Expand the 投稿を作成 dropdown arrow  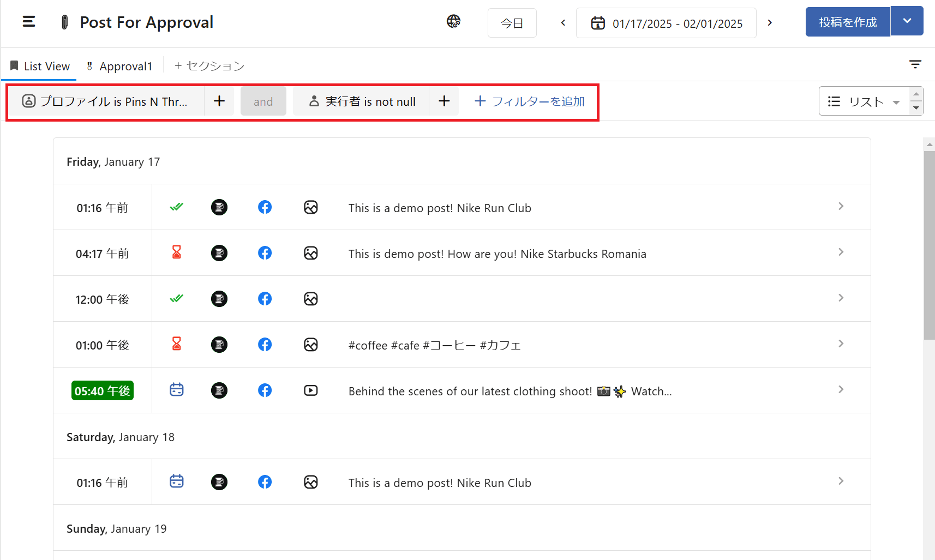[907, 21]
